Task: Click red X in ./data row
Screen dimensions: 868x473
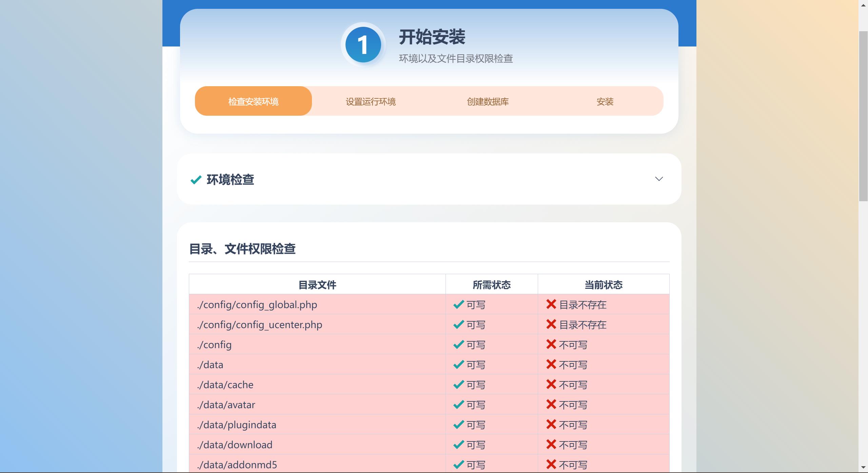Action: (x=551, y=364)
